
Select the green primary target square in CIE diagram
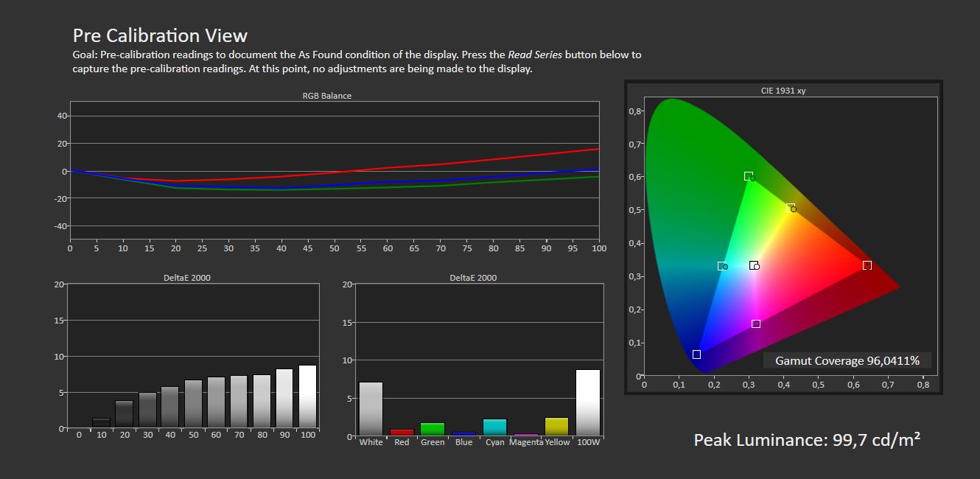[748, 176]
